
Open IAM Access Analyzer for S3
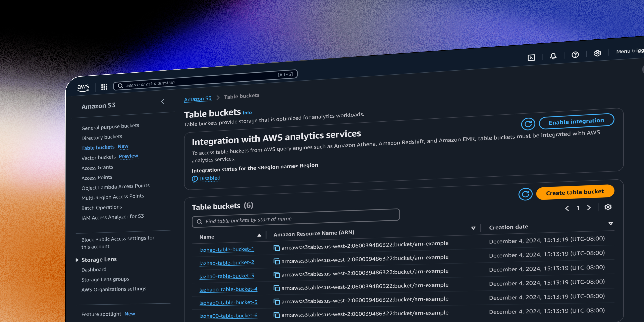(x=113, y=217)
